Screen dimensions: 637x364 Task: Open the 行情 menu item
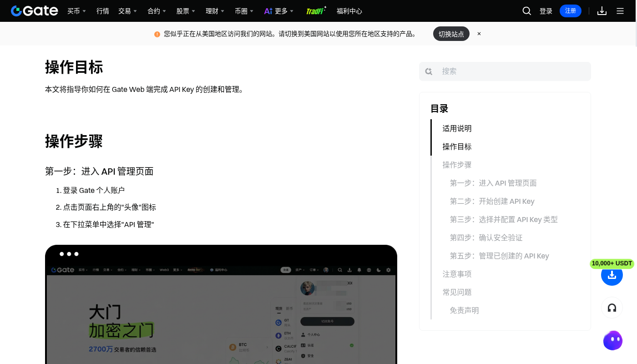(x=103, y=11)
